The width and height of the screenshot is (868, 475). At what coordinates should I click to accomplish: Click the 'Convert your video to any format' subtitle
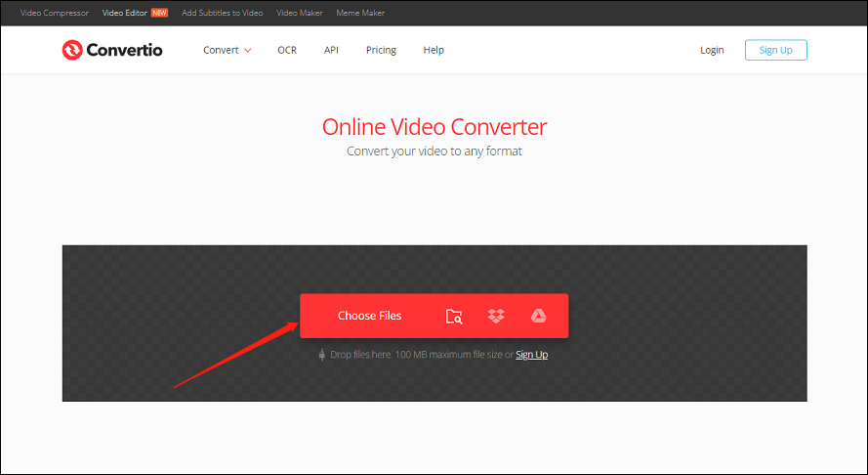[434, 151]
